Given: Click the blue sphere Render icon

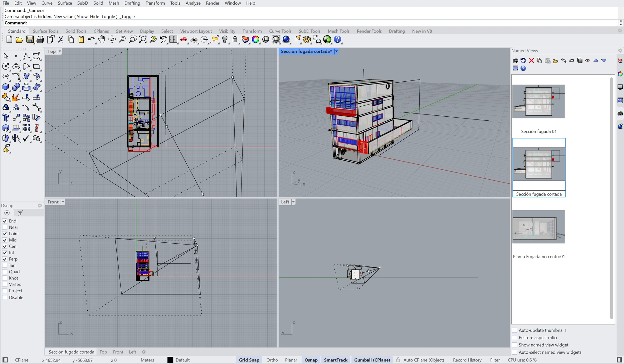Looking at the screenshot, I should point(286,40).
